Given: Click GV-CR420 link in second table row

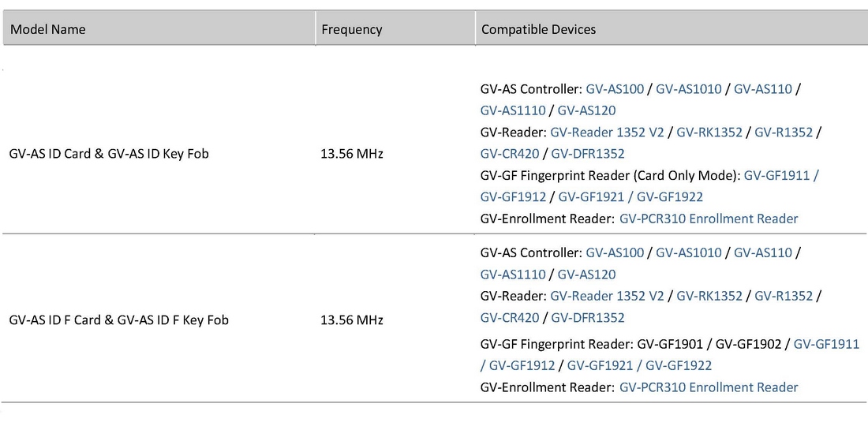Looking at the screenshot, I should click(x=510, y=317).
